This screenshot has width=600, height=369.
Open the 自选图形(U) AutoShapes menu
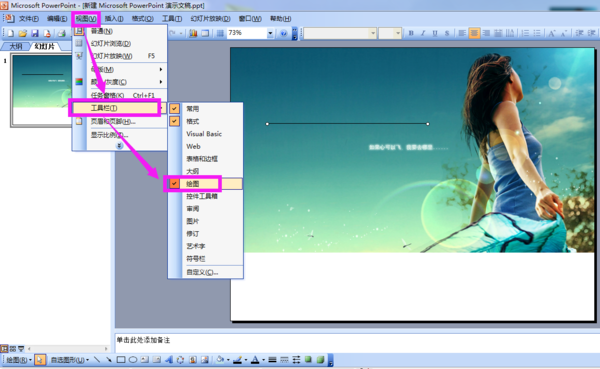[70, 360]
